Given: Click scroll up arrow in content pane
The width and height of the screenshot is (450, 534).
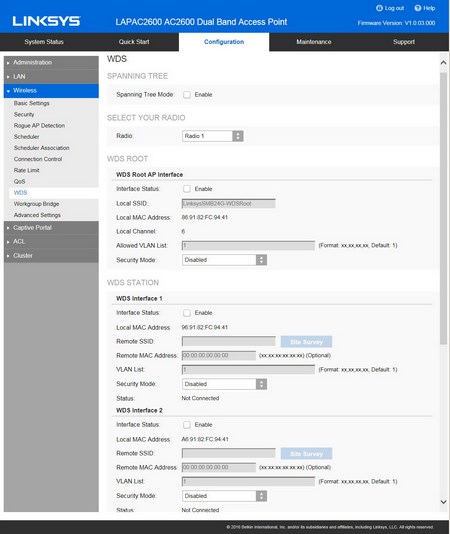Looking at the screenshot, I should pyautogui.click(x=443, y=63).
